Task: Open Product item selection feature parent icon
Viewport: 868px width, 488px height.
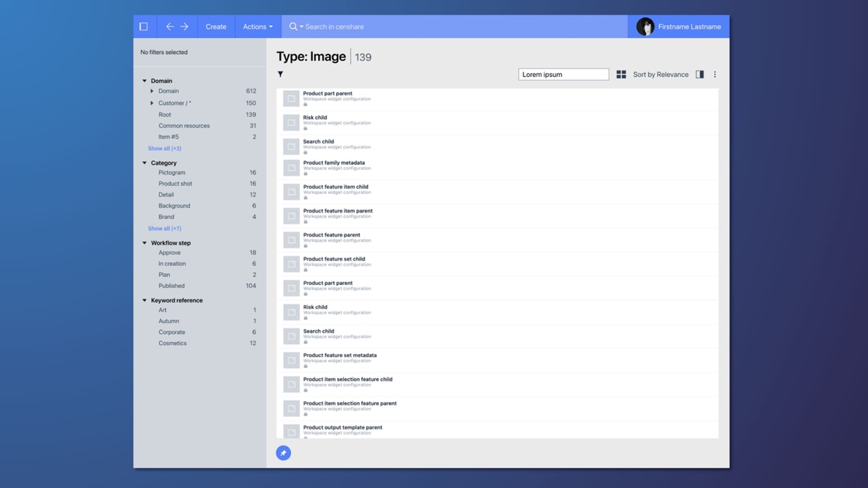Action: point(291,408)
